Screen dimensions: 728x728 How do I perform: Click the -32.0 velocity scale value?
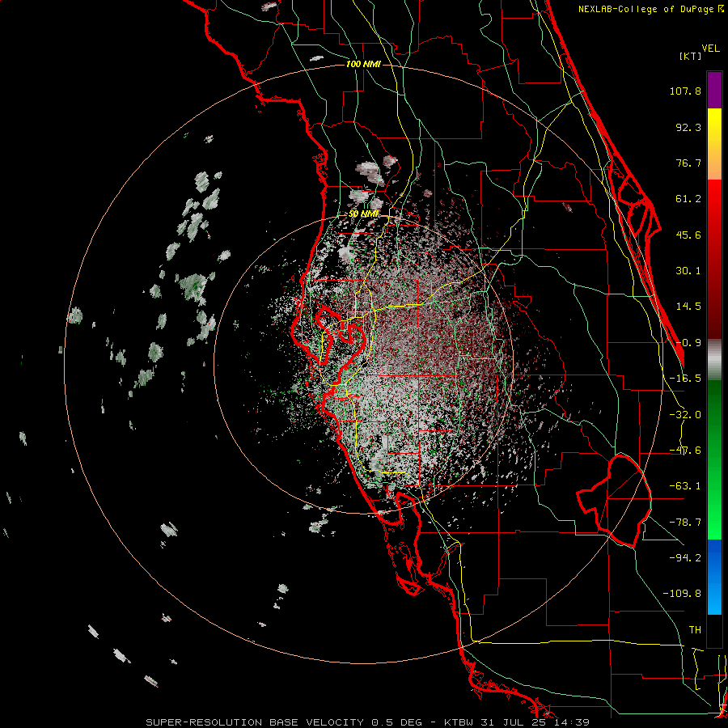coord(685,415)
